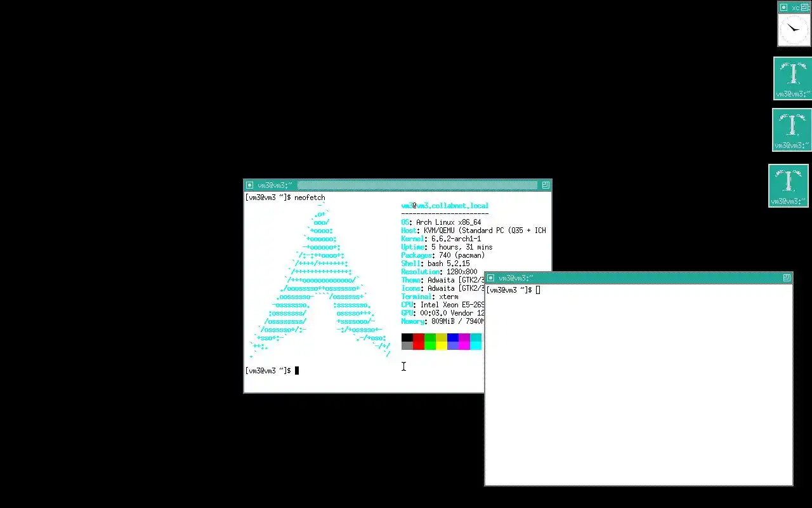Click the bright yellow color block in neofetch

click(442, 345)
